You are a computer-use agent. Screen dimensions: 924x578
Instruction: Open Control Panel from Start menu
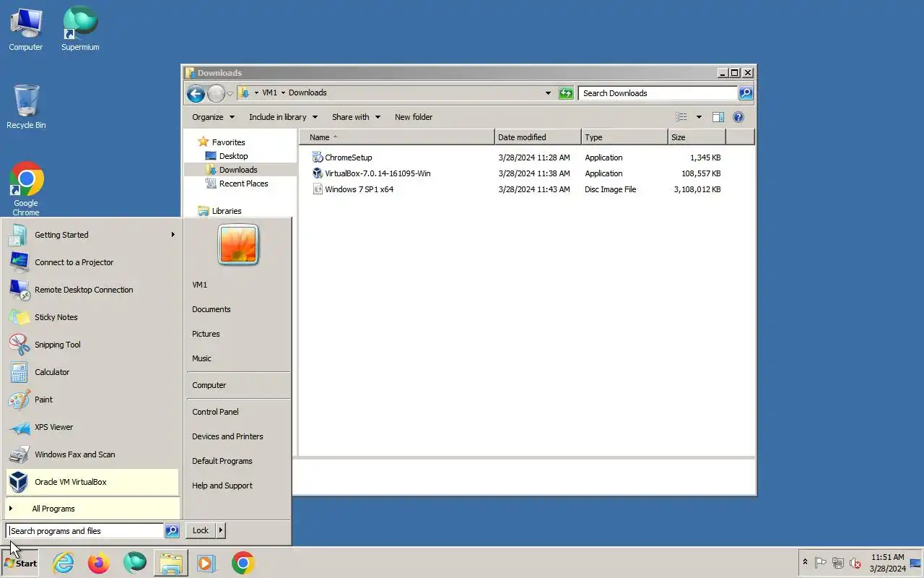pyautogui.click(x=215, y=412)
